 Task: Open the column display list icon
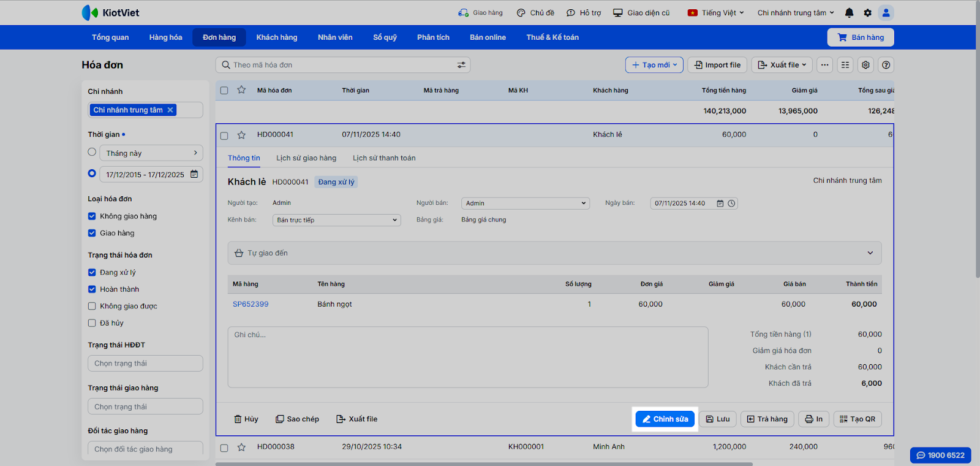[x=845, y=65]
